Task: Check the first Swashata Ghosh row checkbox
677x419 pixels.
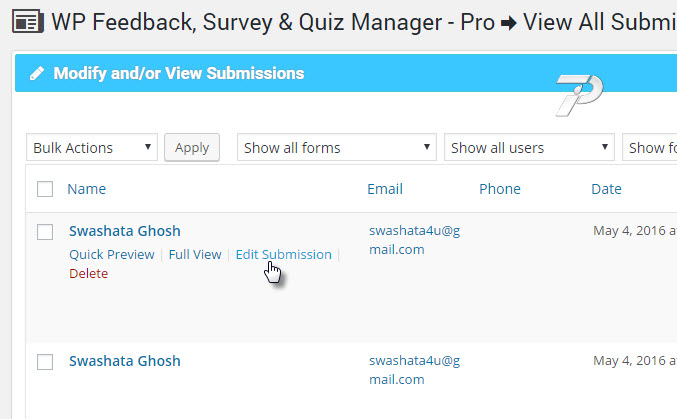Action: point(44,232)
